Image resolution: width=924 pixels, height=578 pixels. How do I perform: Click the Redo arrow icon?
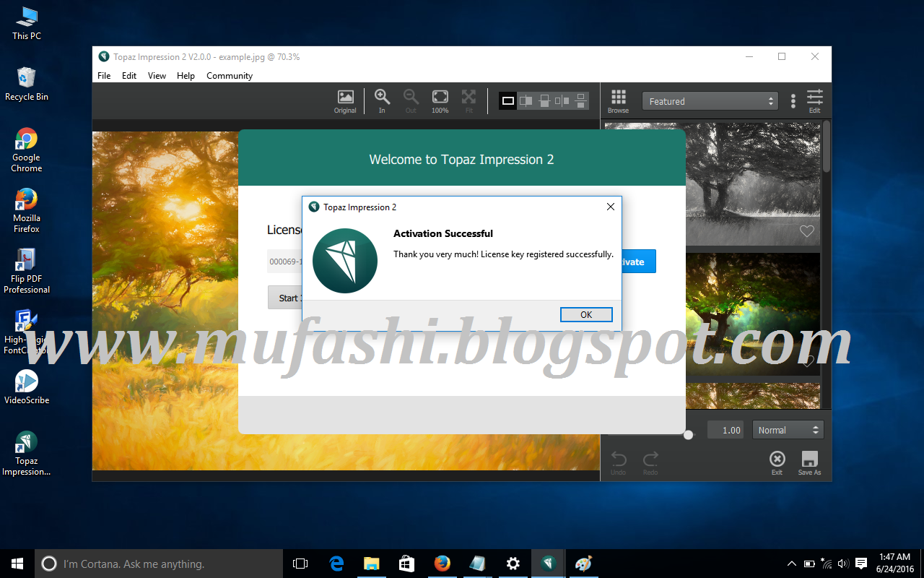(x=650, y=462)
